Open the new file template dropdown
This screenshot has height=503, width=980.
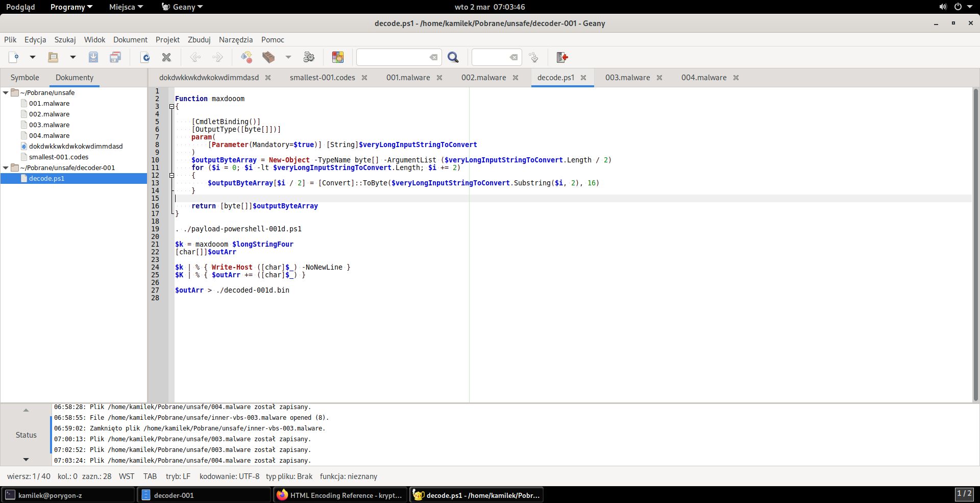(x=32, y=57)
